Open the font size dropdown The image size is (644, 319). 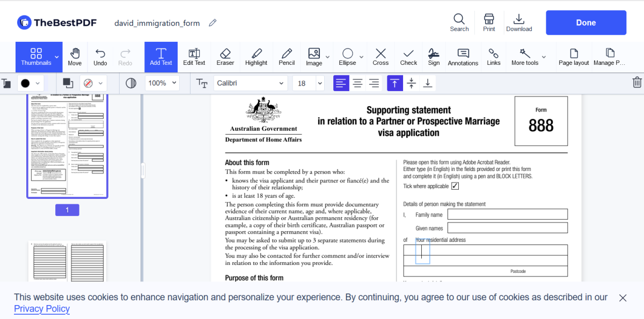[308, 83]
